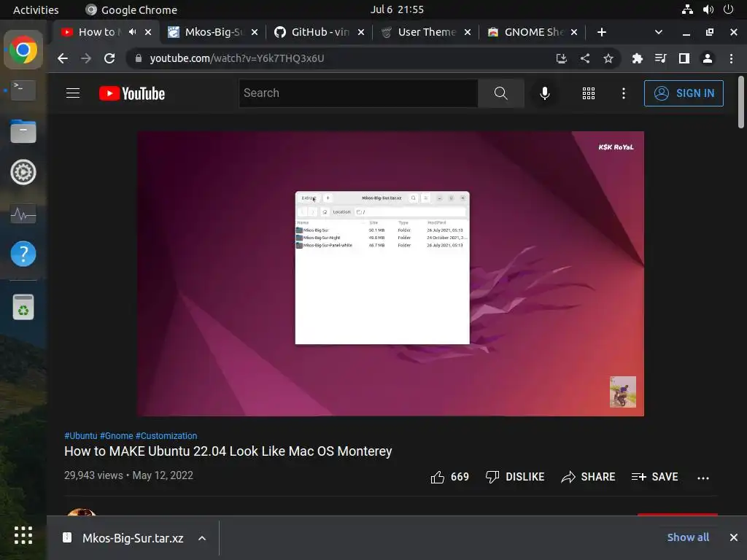Click the page vertical scrollbar

click(741, 102)
